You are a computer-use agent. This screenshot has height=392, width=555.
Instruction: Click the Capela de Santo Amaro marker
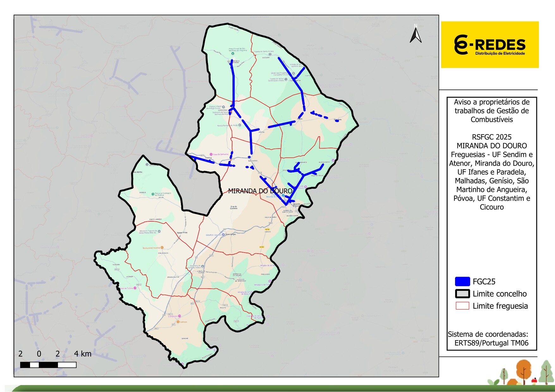[270, 54]
